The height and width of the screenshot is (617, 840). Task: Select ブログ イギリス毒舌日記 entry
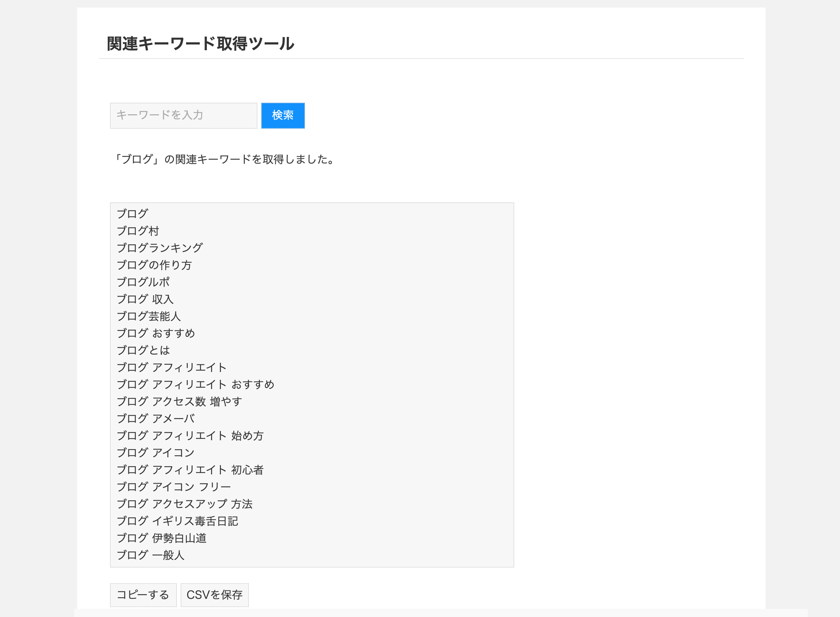pos(177,521)
